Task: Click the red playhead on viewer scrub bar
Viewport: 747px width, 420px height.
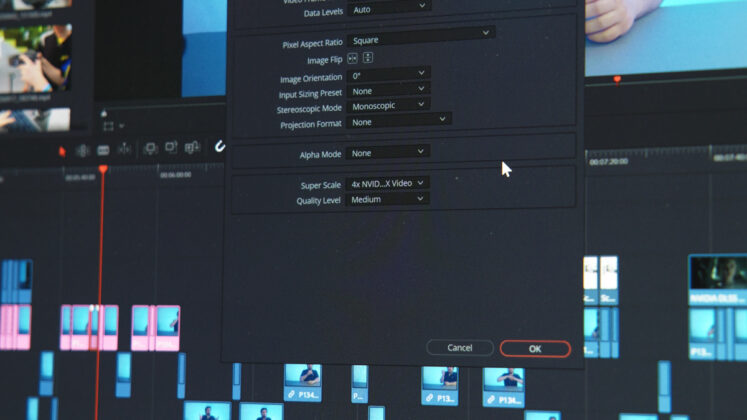Action: point(617,79)
